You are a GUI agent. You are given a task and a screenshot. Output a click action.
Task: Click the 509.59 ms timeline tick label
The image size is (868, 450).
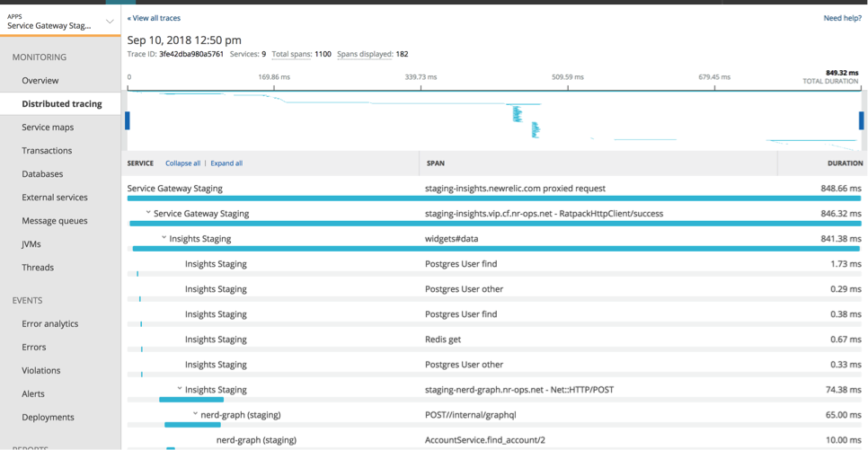point(567,77)
